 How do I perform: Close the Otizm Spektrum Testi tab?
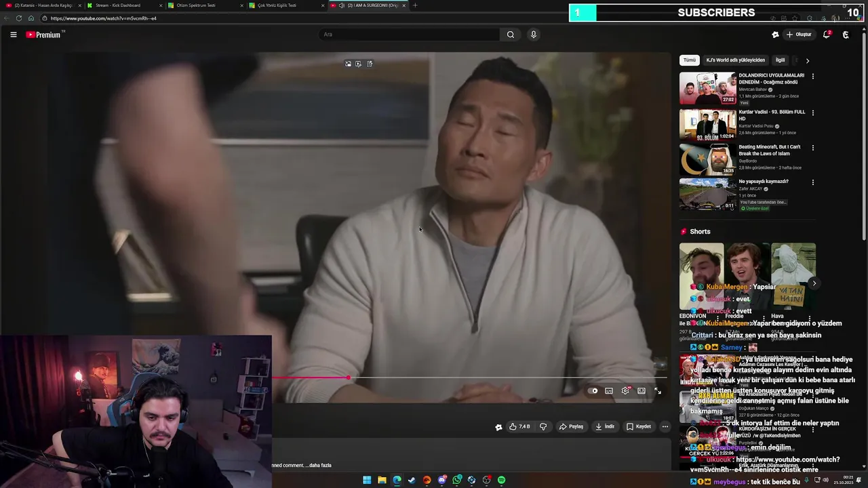242,5
